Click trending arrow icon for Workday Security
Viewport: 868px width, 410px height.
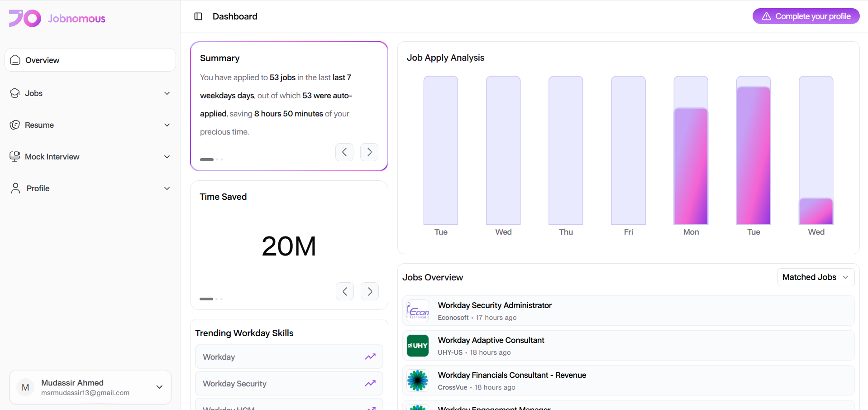click(x=370, y=384)
